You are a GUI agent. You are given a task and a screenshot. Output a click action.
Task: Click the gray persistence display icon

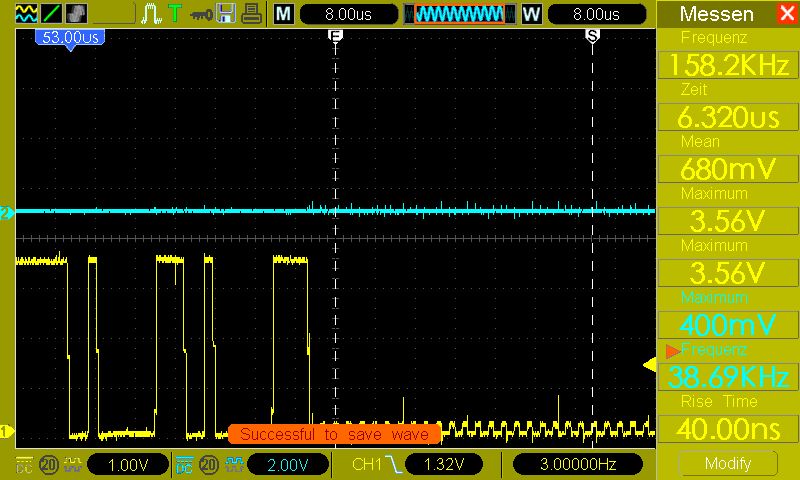click(74, 14)
